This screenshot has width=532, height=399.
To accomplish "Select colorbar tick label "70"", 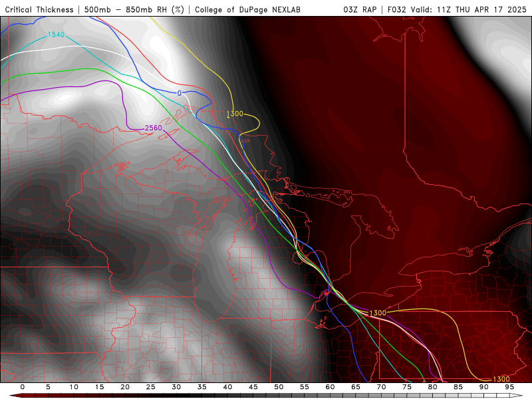I will 381,387.
